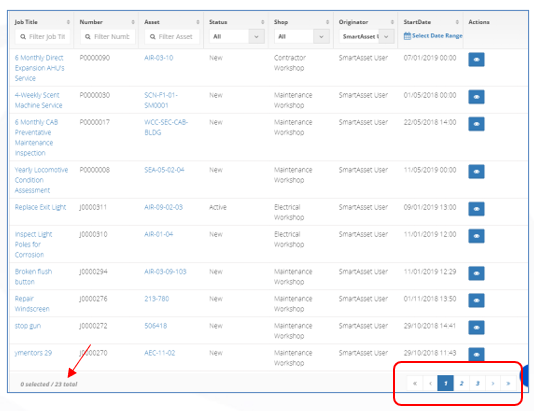Open asset AIR-03-09-103 link
Viewport: 534px width, 411px height.
click(165, 272)
